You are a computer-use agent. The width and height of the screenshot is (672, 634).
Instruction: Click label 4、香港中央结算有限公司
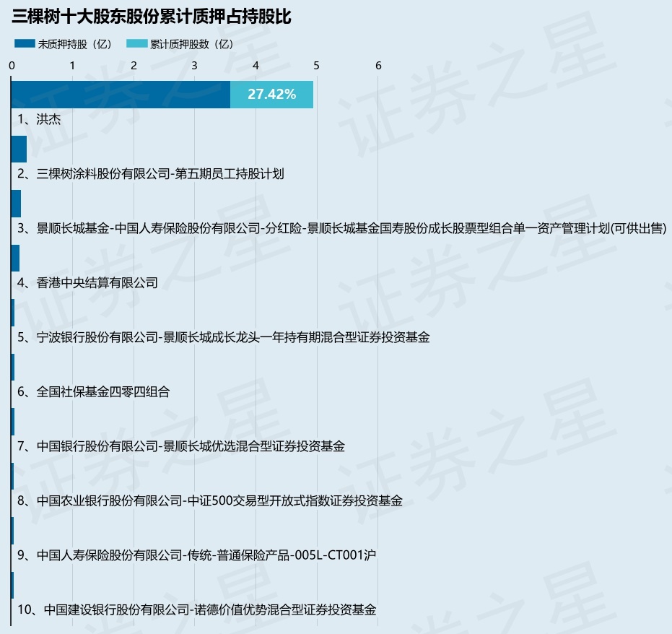pyautogui.click(x=87, y=282)
